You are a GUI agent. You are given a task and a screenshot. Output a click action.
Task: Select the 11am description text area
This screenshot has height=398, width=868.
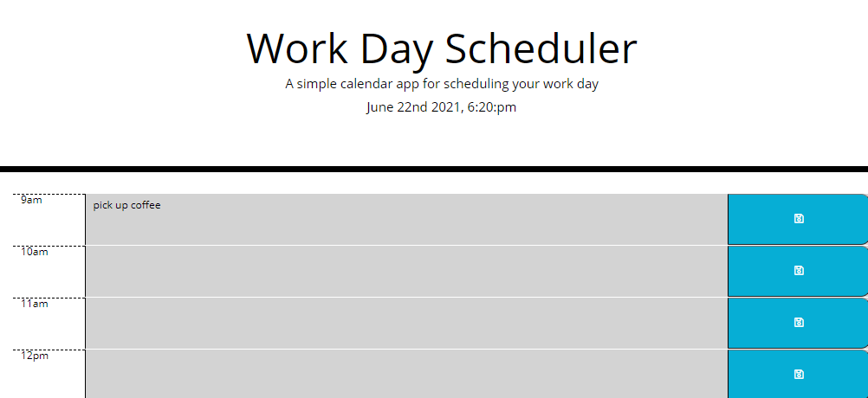406,323
